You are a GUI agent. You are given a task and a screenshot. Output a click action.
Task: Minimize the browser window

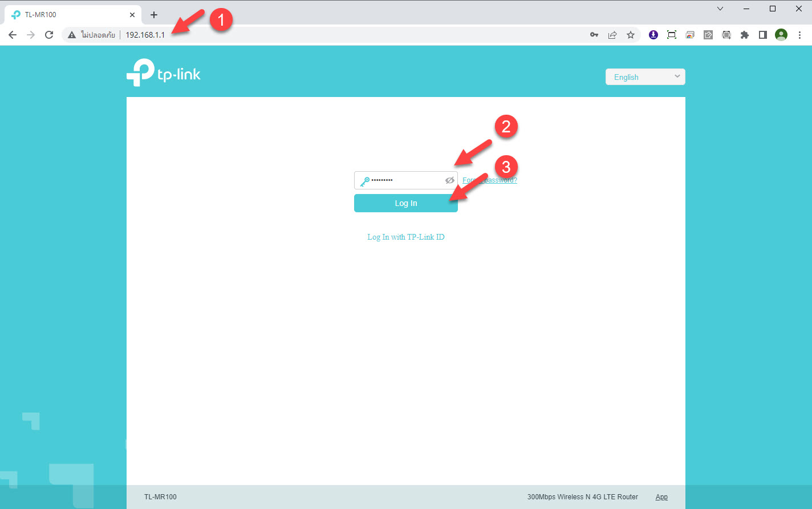click(x=746, y=9)
